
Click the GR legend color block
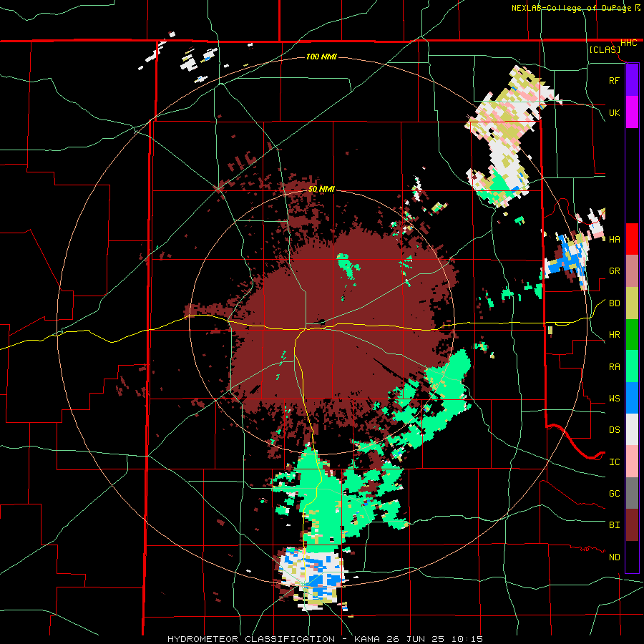(x=632, y=271)
